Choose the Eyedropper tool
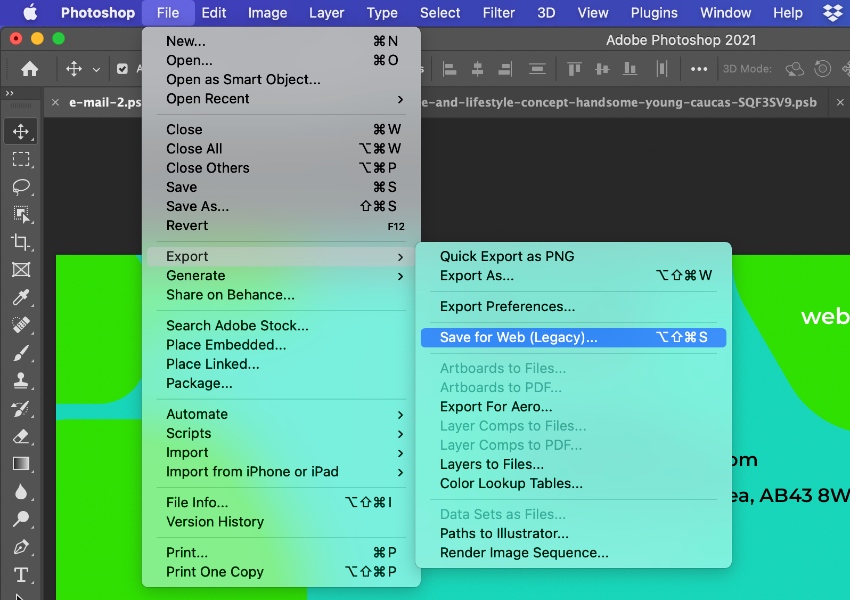 point(20,297)
